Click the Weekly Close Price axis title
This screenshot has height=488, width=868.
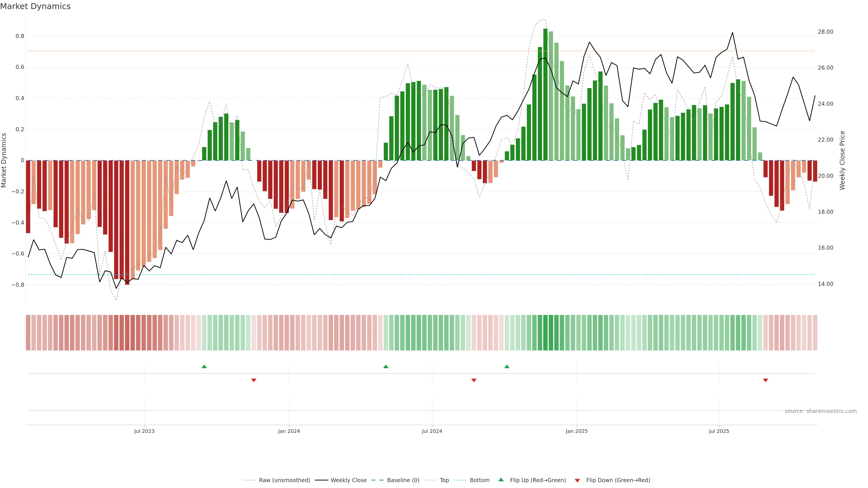click(x=842, y=160)
